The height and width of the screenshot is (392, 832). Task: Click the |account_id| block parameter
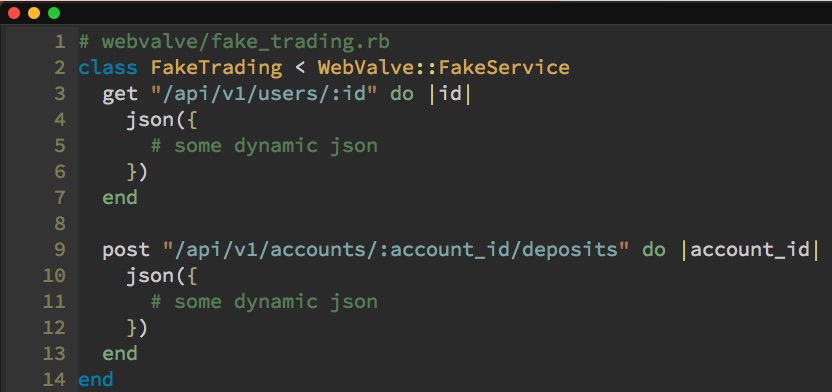(x=749, y=249)
